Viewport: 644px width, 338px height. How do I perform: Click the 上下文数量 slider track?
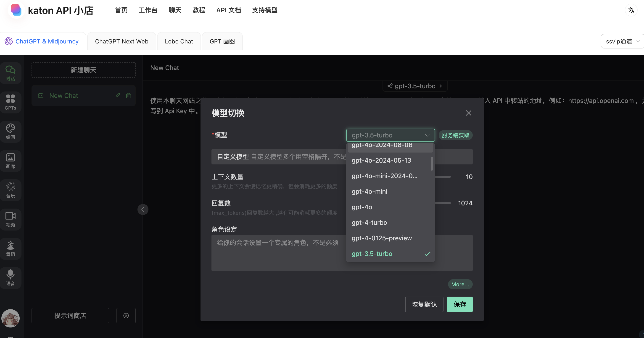(x=443, y=177)
